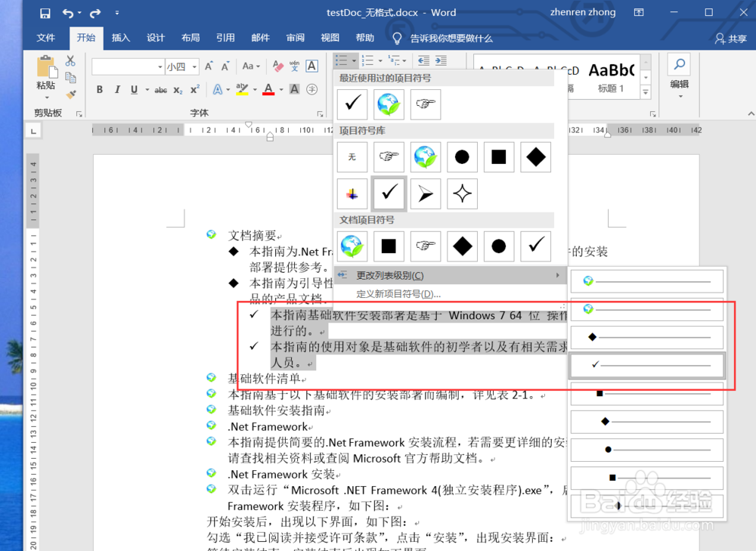
Task: Pick the solid square bullet in the bullet library
Action: coord(498,156)
